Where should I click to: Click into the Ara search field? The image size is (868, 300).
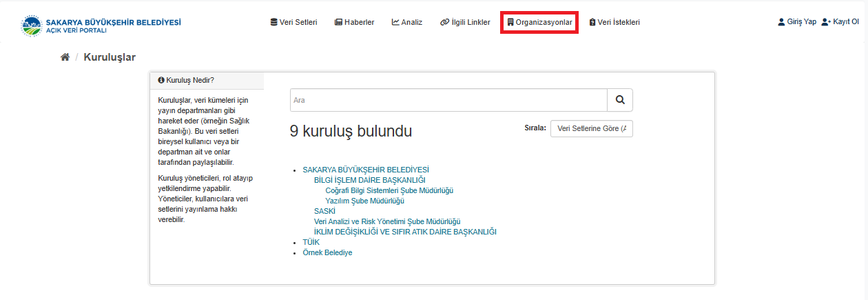(448, 100)
